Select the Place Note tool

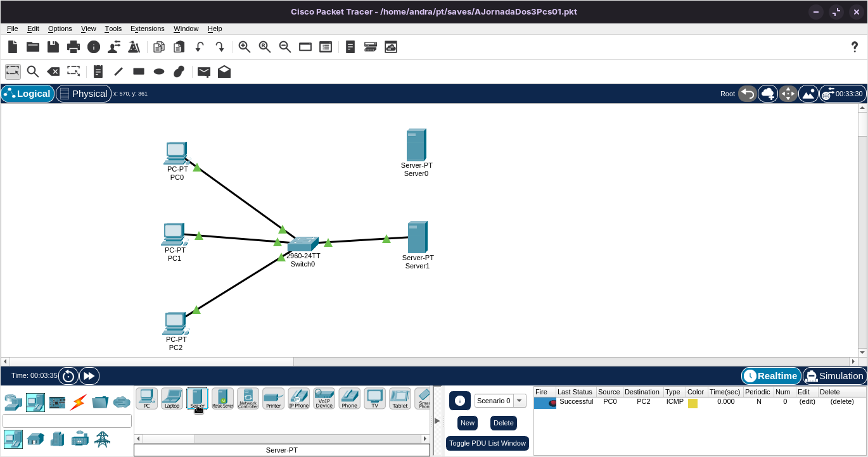[98, 72]
